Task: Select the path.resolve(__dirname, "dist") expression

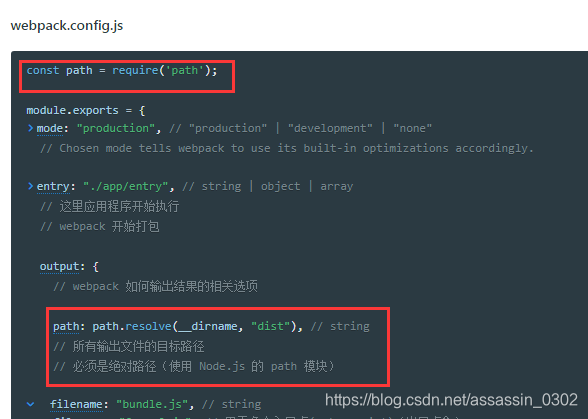Action: coord(194,326)
